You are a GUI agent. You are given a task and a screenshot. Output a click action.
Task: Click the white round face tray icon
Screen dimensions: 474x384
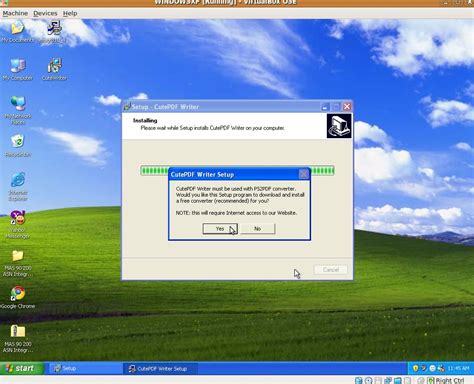pos(432,368)
